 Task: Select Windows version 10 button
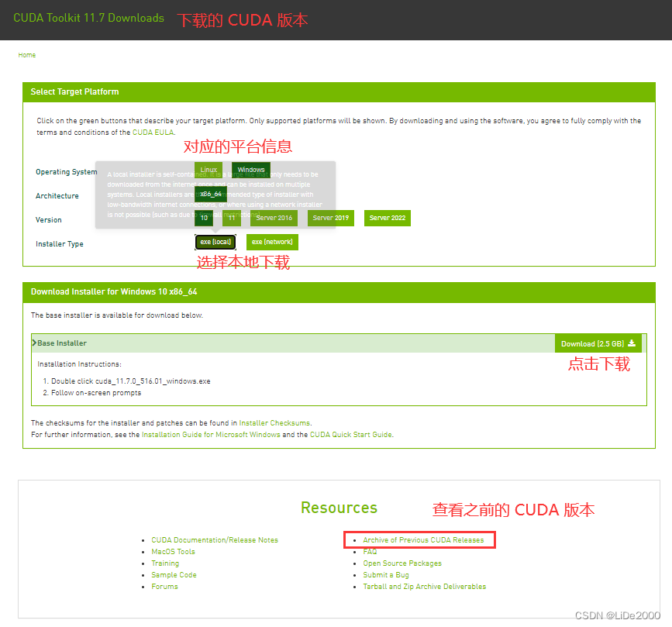click(204, 218)
